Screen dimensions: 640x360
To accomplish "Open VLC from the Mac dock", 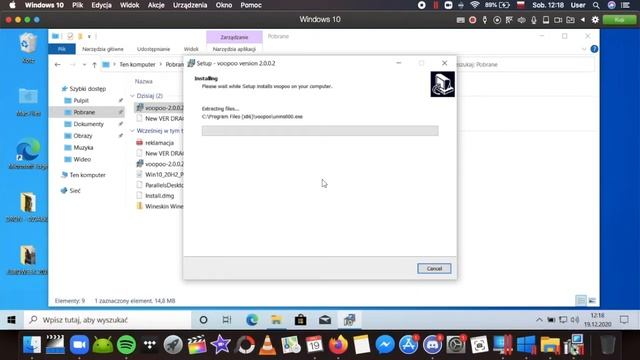I will click(x=267, y=345).
